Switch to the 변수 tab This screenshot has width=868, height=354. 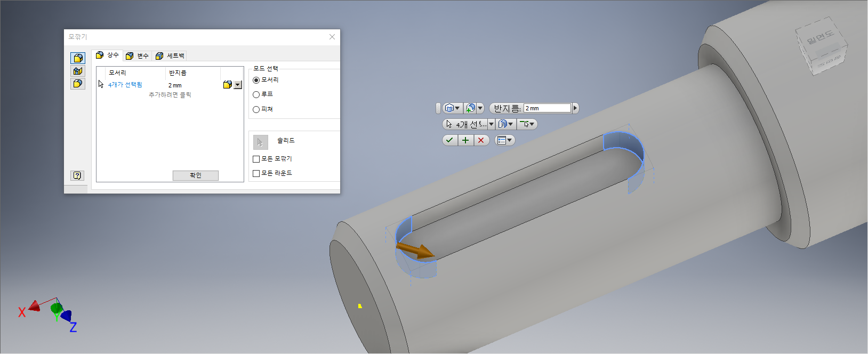[137, 55]
